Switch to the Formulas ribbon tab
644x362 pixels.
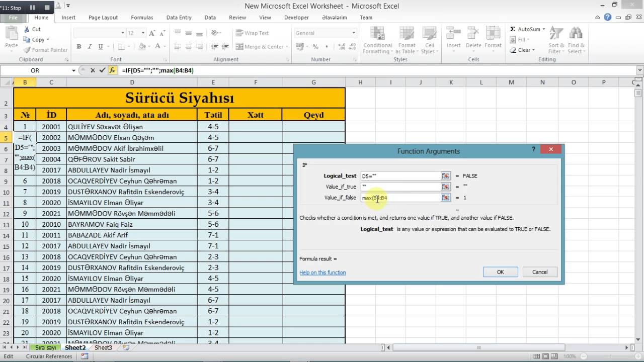click(142, 18)
